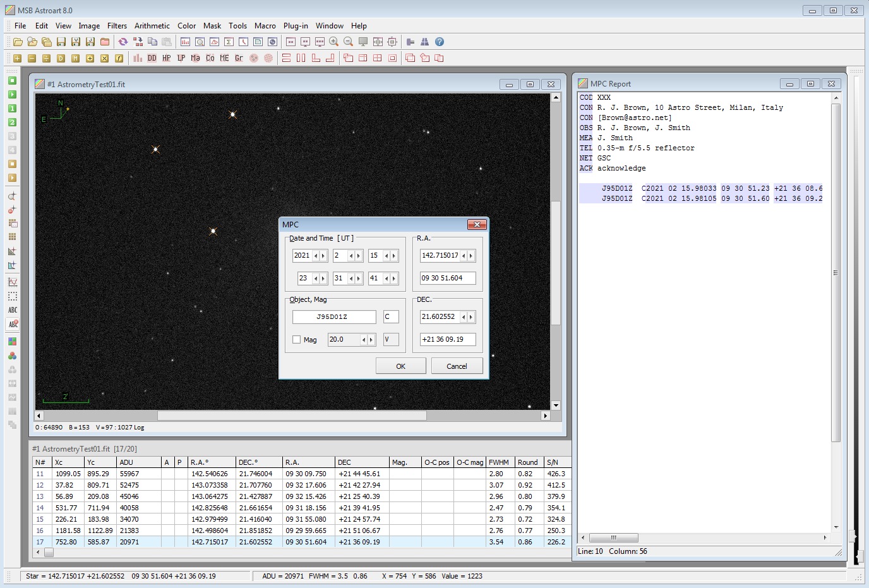Click the yellow f formula icon

click(119, 58)
